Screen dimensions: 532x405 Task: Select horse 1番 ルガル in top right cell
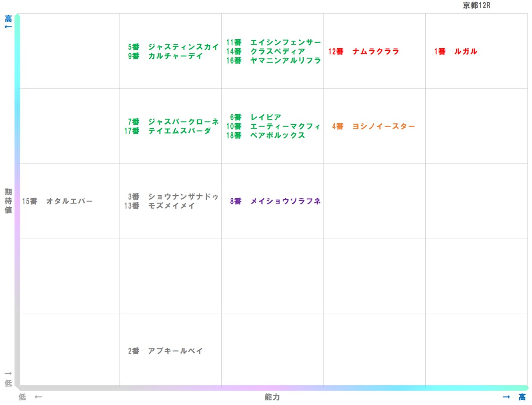point(455,52)
